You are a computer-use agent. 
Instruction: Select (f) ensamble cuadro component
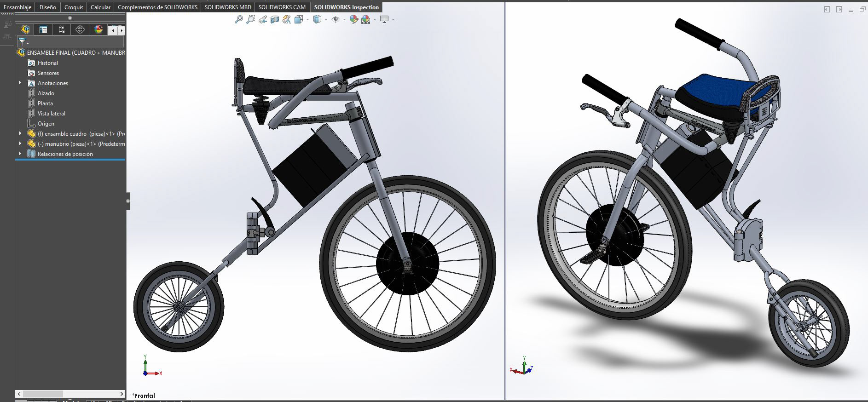pos(76,134)
